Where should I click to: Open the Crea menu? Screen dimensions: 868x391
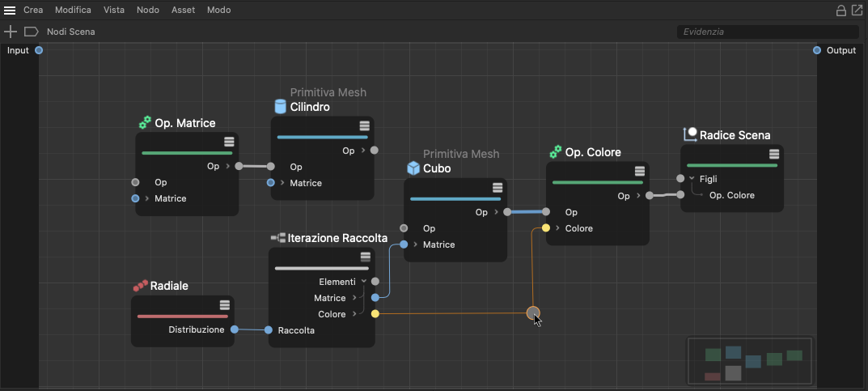click(x=33, y=10)
